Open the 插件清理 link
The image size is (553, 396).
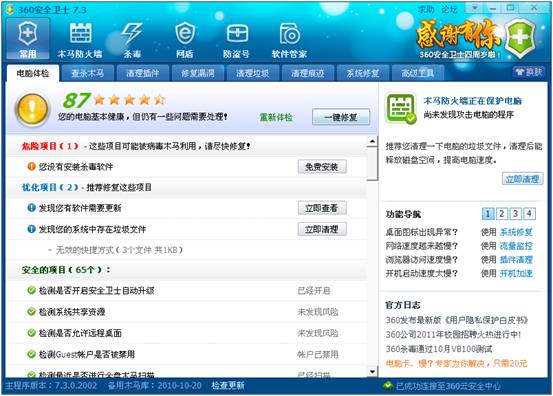point(516,260)
